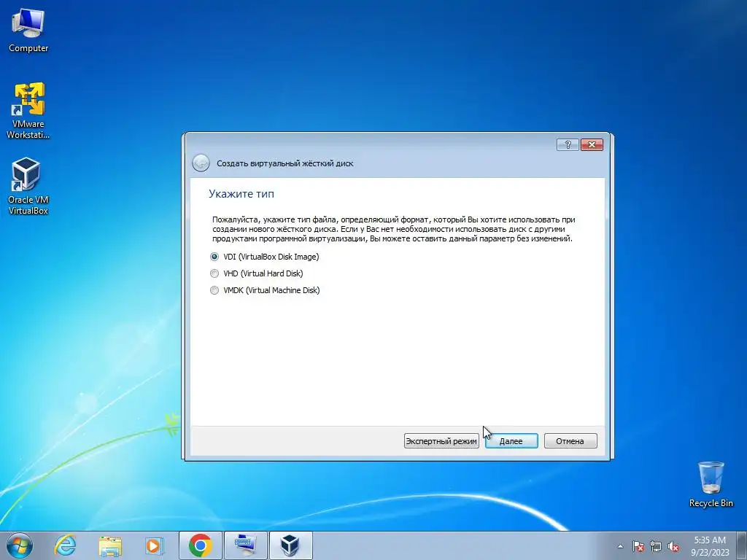
Task: Switch to Google Chrome in taskbar
Action: click(x=201, y=545)
